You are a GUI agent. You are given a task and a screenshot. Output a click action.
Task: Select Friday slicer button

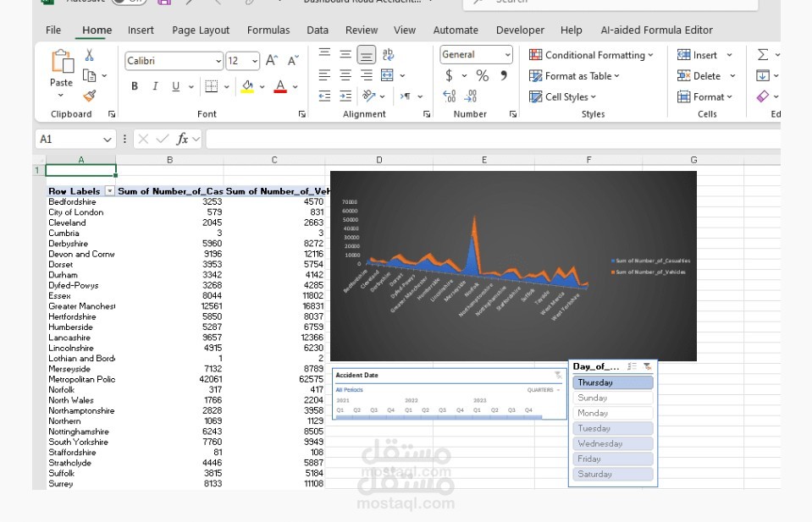coord(613,459)
